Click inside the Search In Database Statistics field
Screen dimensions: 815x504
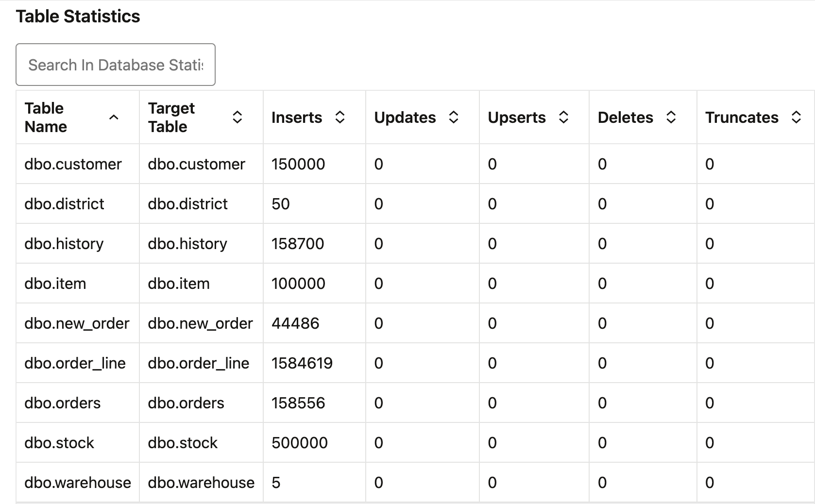click(x=115, y=64)
